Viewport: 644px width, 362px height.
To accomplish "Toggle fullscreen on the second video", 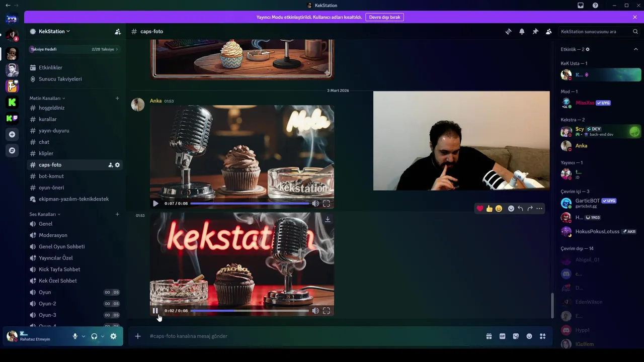I will (327, 311).
